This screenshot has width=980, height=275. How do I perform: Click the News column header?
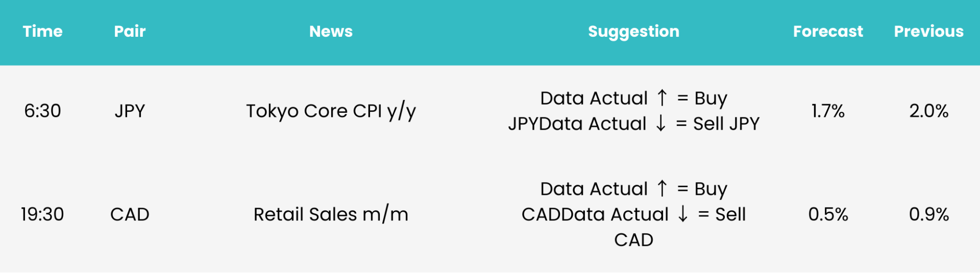point(331,32)
